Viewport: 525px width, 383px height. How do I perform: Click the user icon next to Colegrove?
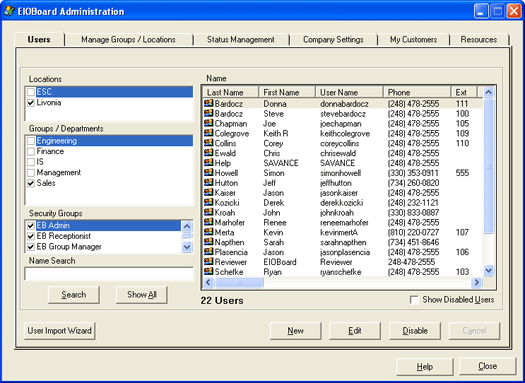(x=209, y=133)
